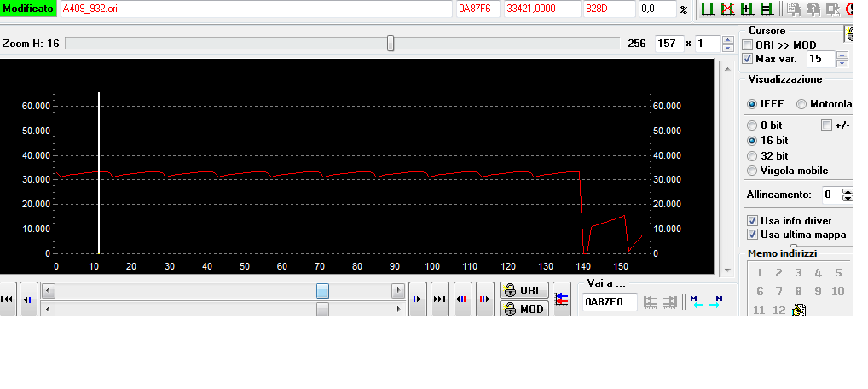
Task: Click the red and blue graph compare icon
Action: (x=562, y=299)
